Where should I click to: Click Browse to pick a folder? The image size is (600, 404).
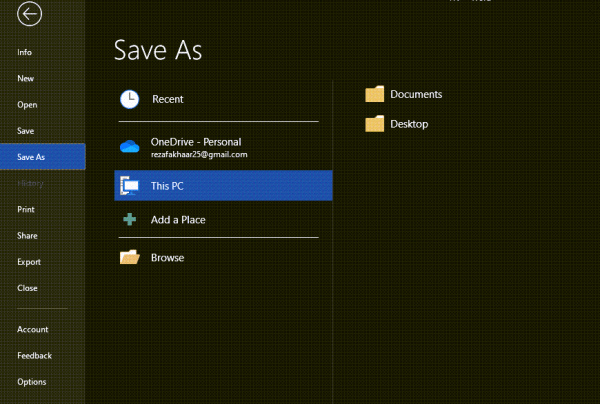tap(168, 257)
